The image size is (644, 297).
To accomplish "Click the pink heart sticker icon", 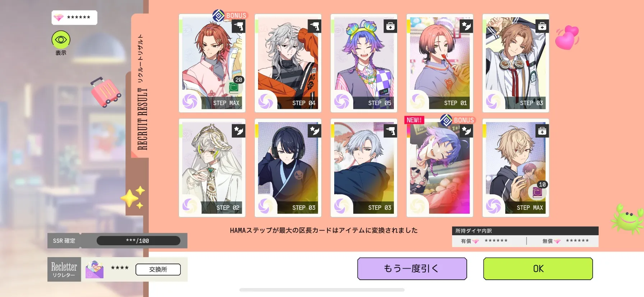I will tap(567, 37).
